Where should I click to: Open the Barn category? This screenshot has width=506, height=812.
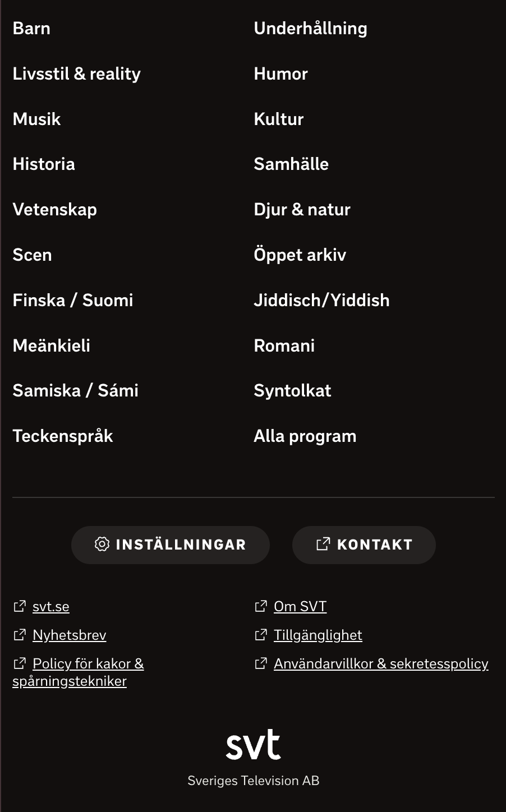[x=31, y=28]
